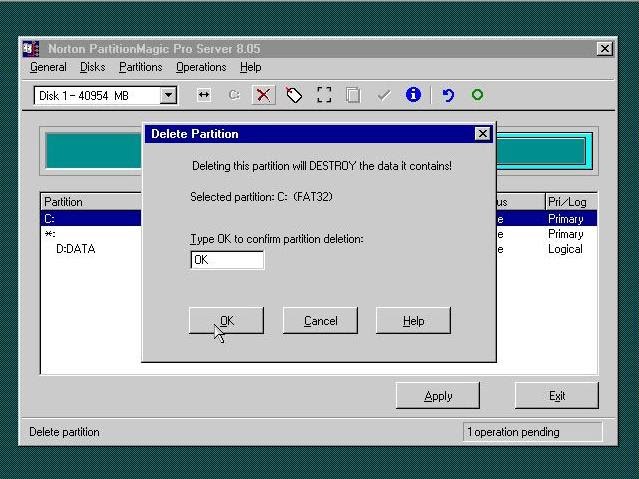
Task: Click the Partition column header
Action: point(91,202)
